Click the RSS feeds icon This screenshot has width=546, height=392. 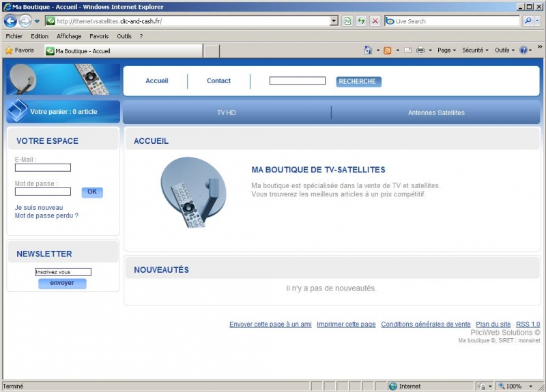pos(388,50)
